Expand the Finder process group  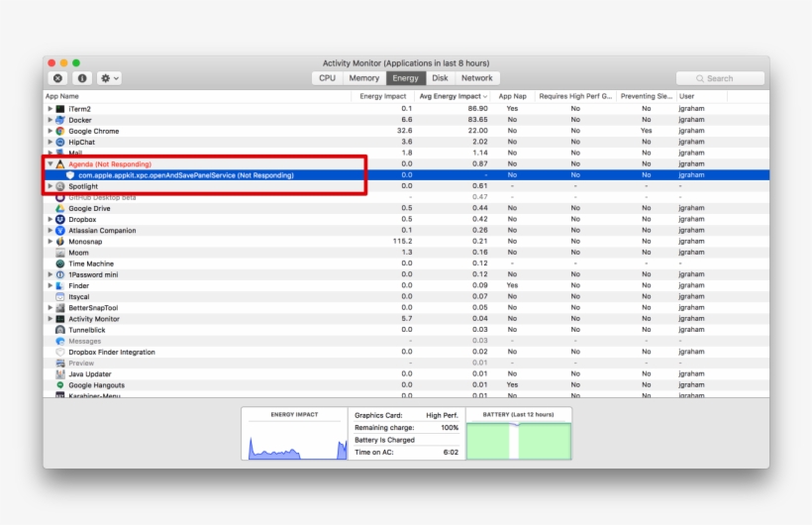[51, 285]
